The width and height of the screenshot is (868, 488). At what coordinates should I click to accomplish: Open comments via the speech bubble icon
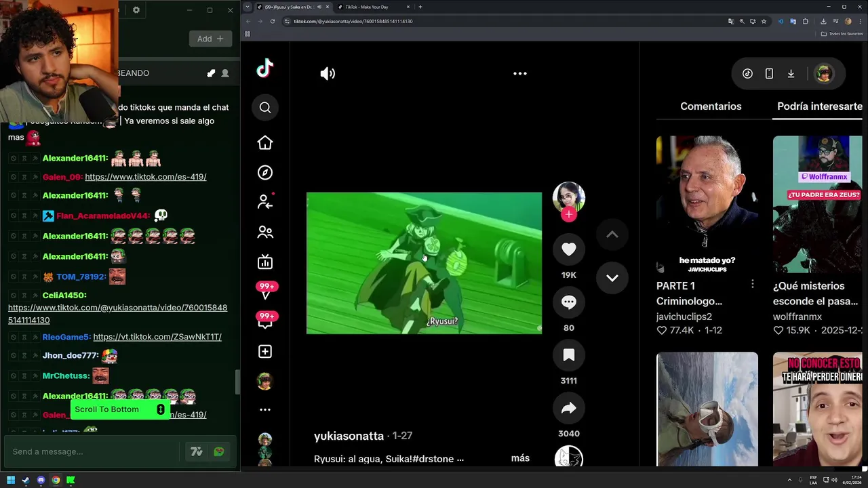[x=569, y=302]
